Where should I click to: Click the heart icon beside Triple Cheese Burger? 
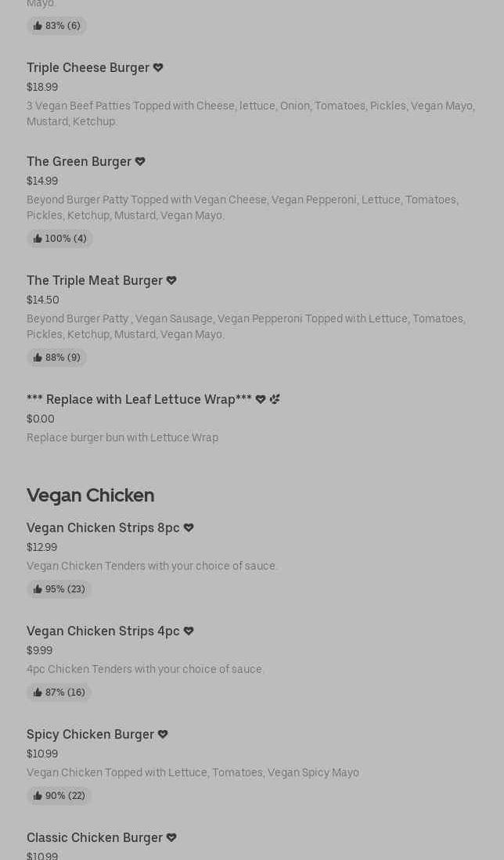point(158,67)
